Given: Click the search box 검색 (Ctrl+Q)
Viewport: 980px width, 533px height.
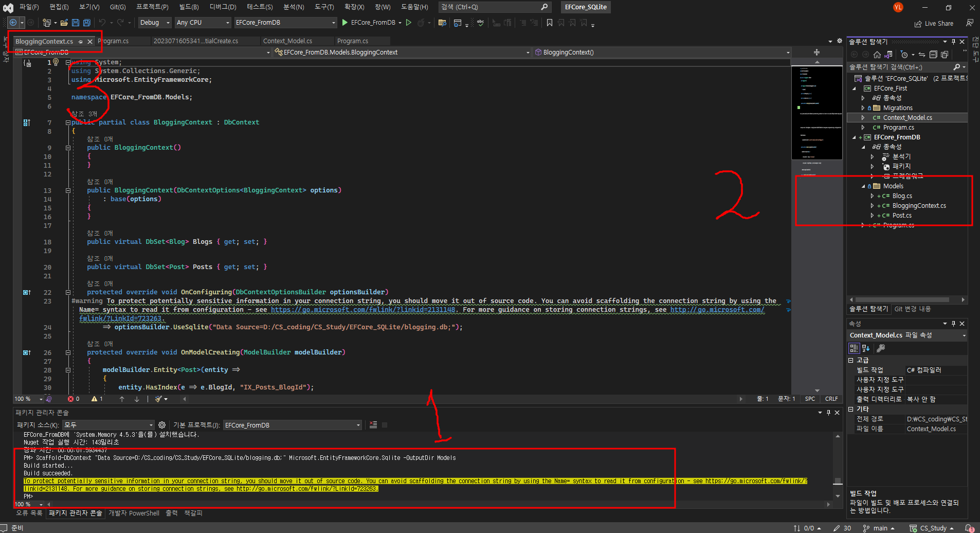Looking at the screenshot, I should pos(495,7).
